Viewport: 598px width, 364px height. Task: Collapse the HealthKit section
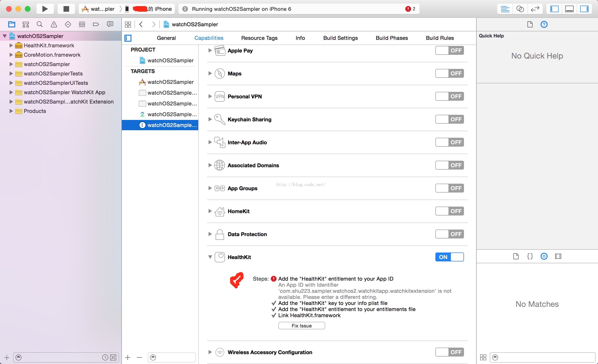[210, 257]
